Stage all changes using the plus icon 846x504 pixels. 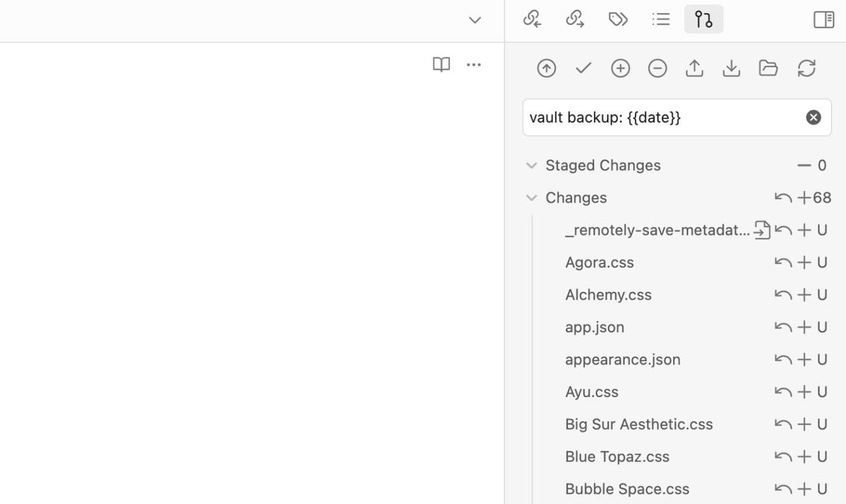click(x=620, y=68)
